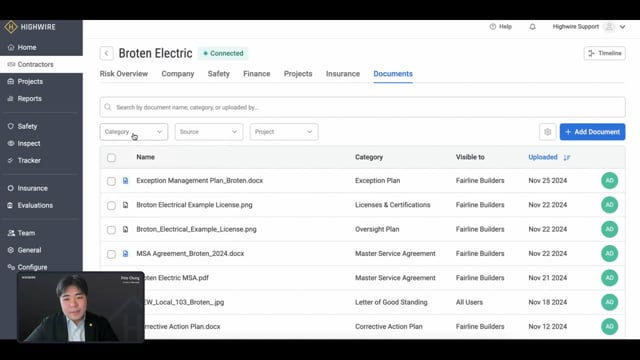This screenshot has width=640, height=360.
Task: Click the Highwire logo icon
Action: 11,27
